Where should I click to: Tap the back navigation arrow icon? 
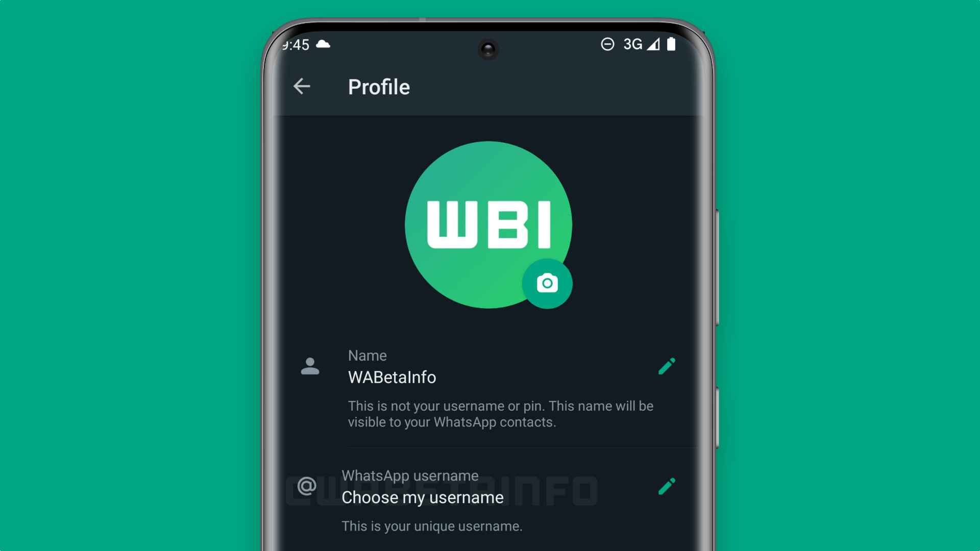pos(302,87)
